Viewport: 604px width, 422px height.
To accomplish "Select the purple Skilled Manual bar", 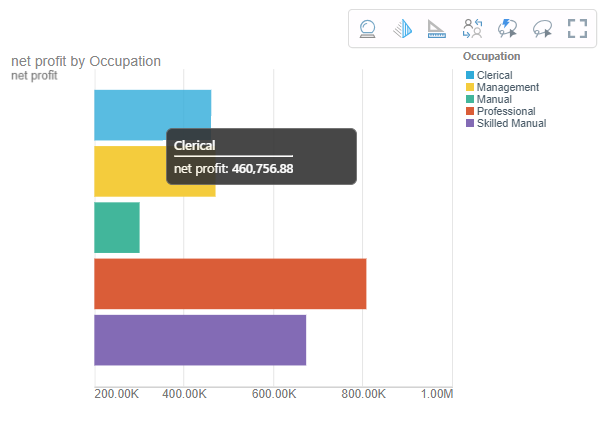I will point(199,340).
